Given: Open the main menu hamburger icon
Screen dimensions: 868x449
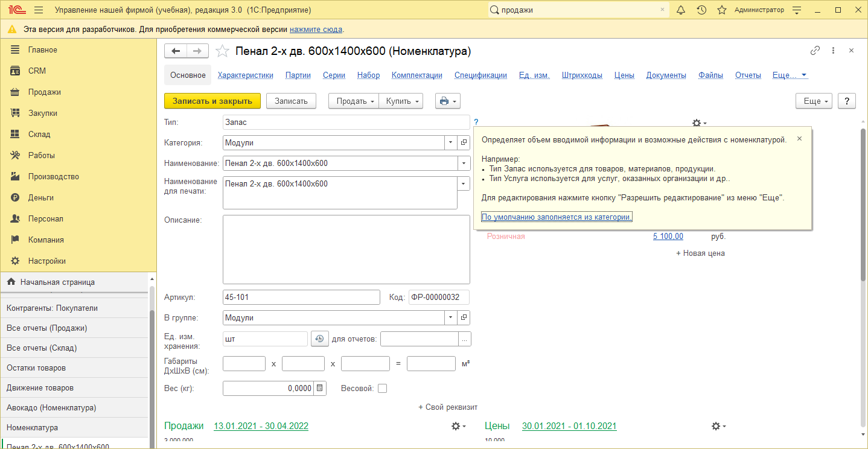Looking at the screenshot, I should (39, 10).
